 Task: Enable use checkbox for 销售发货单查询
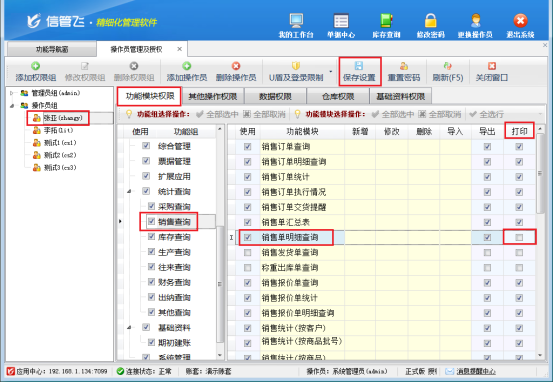(x=248, y=253)
